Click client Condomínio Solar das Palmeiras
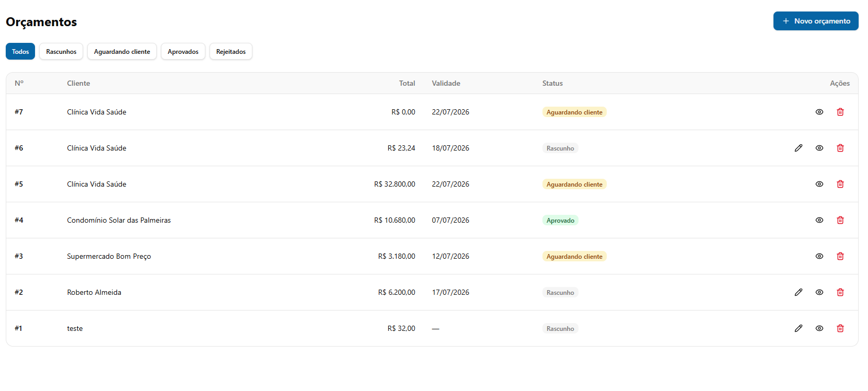The image size is (868, 391). click(119, 220)
